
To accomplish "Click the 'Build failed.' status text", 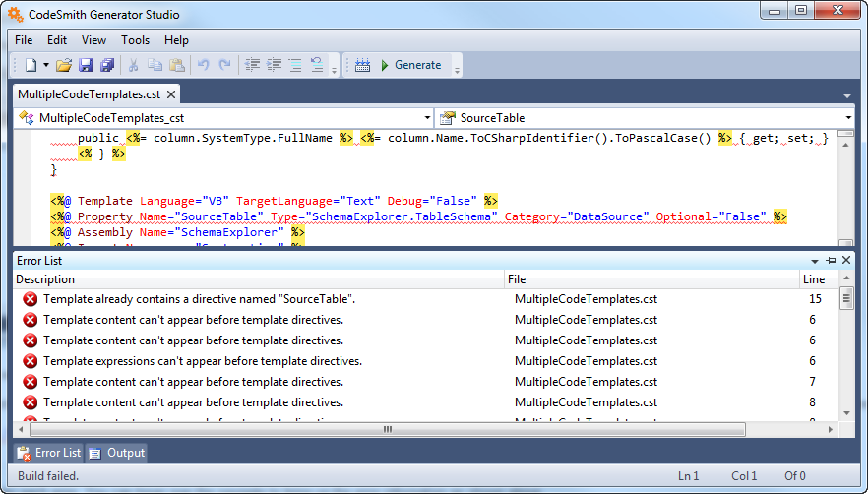I will [x=48, y=476].
